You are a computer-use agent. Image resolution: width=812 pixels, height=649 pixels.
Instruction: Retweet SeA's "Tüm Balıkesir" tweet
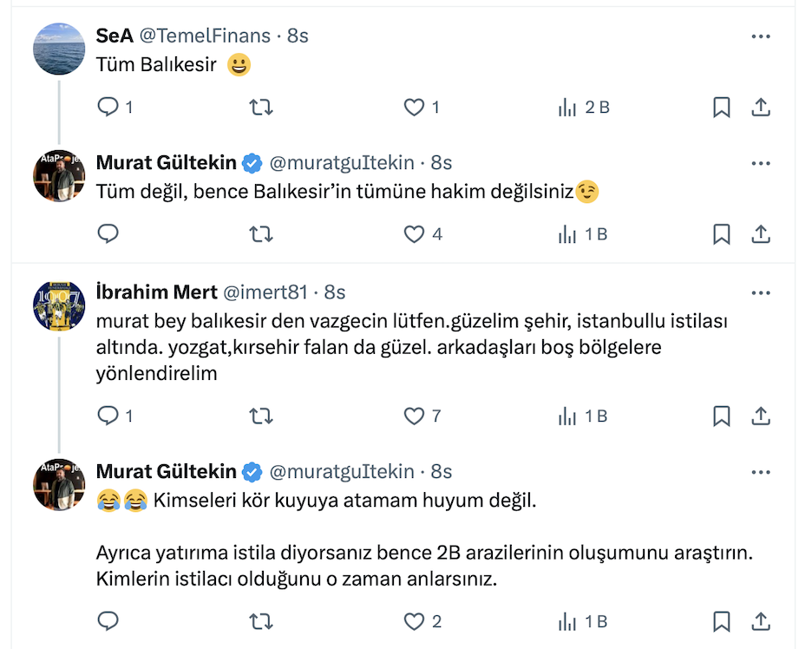tap(261, 108)
